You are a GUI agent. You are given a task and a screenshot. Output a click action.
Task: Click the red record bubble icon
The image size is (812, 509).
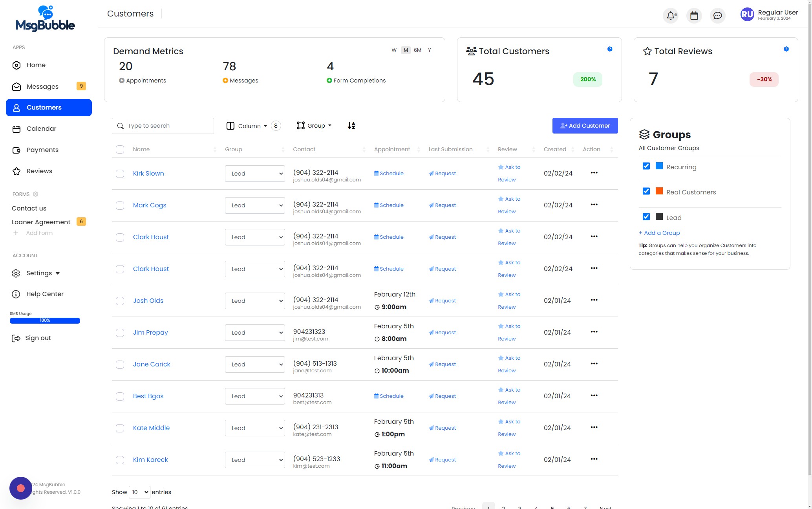coord(21,488)
